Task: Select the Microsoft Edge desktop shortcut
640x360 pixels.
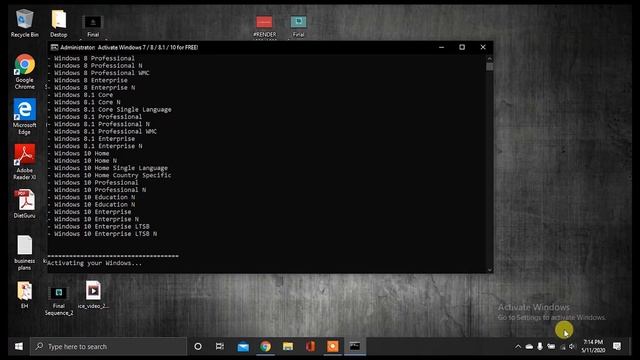Action: coord(24,117)
